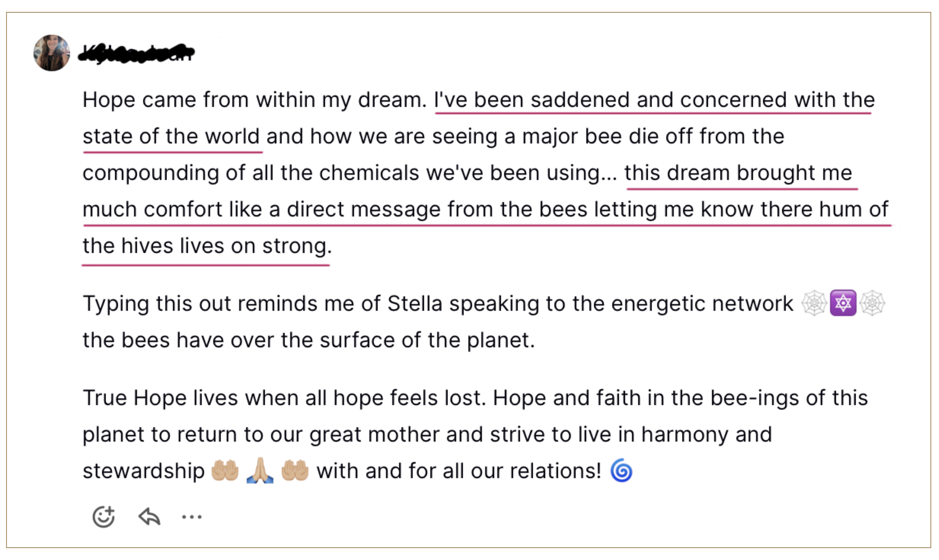Click the name "Stella" in the post
Screen dimensions: 939x560
[415, 303]
